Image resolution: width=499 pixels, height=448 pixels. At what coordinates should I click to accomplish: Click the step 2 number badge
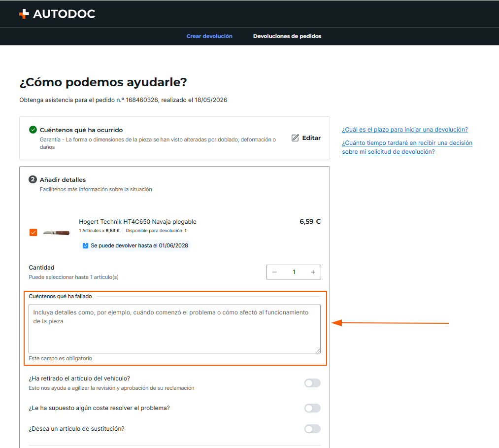[x=33, y=179]
